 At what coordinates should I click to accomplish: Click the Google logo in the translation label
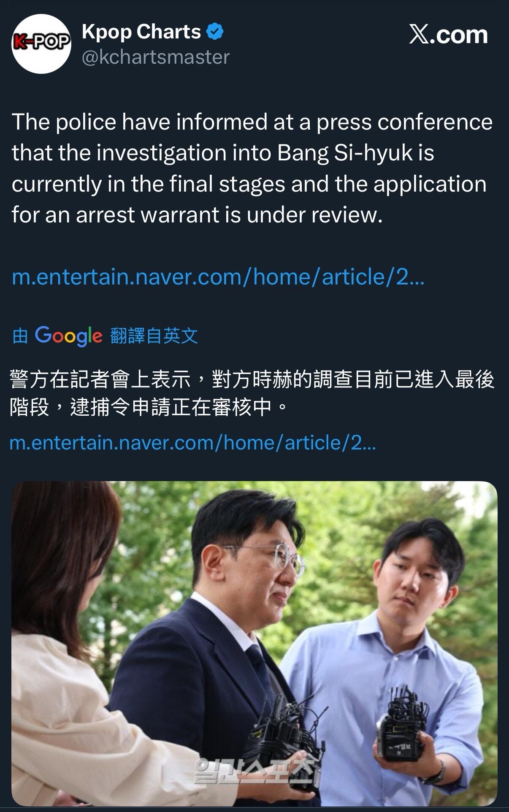tap(68, 336)
